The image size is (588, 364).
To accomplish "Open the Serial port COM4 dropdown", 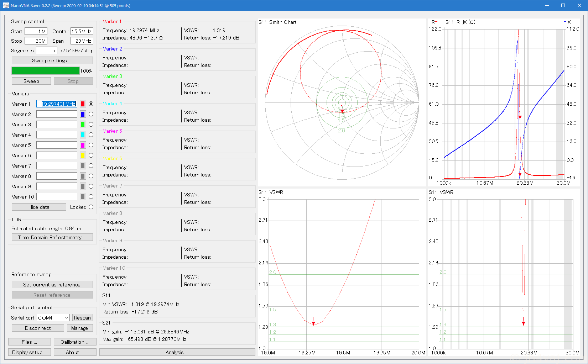I will point(53,318).
